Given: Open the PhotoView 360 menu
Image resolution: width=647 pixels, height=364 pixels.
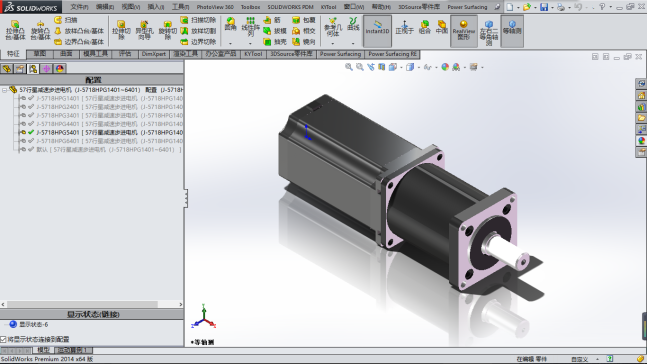Looking at the screenshot, I should (215, 7).
